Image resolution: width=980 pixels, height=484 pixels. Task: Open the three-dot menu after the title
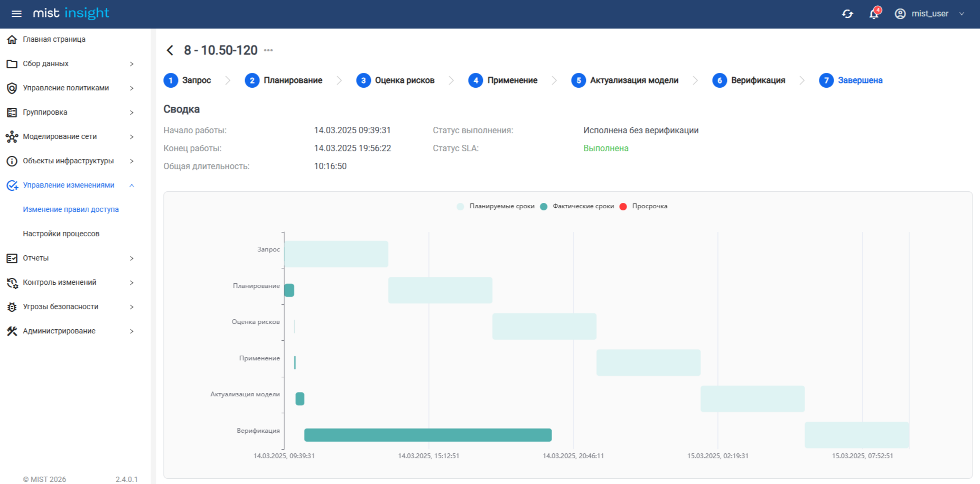click(x=268, y=50)
